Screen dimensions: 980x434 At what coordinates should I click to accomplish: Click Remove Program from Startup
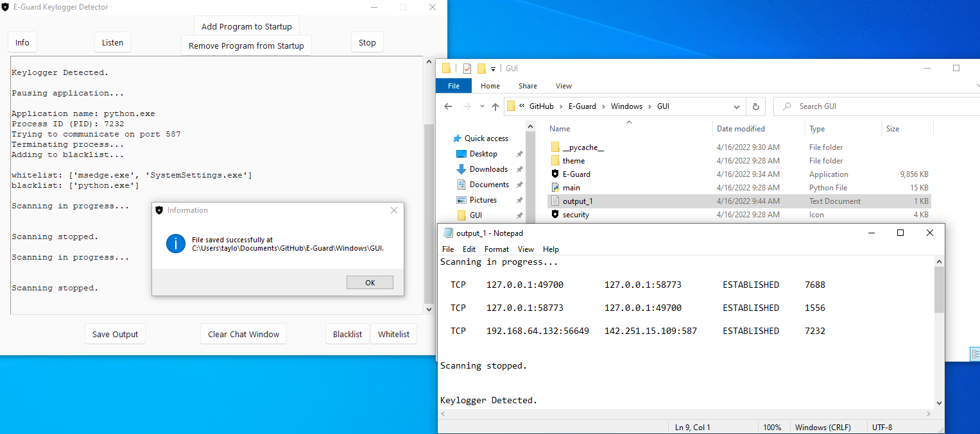[x=246, y=46]
